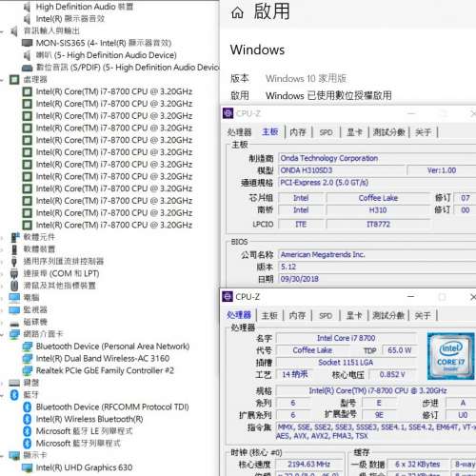Viewport: 476px width, 476px height.
Task: Select the 處理器 category chip icon
Action: (x=14, y=80)
